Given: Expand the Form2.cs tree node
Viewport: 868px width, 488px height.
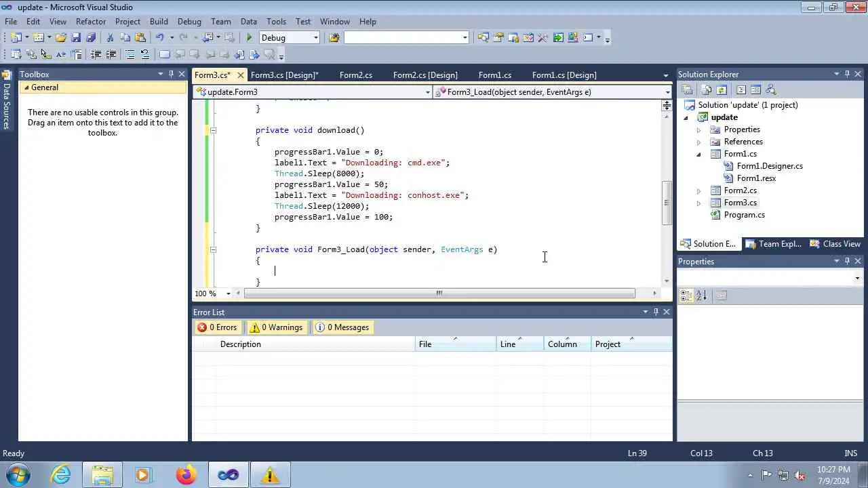Looking at the screenshot, I should 699,190.
